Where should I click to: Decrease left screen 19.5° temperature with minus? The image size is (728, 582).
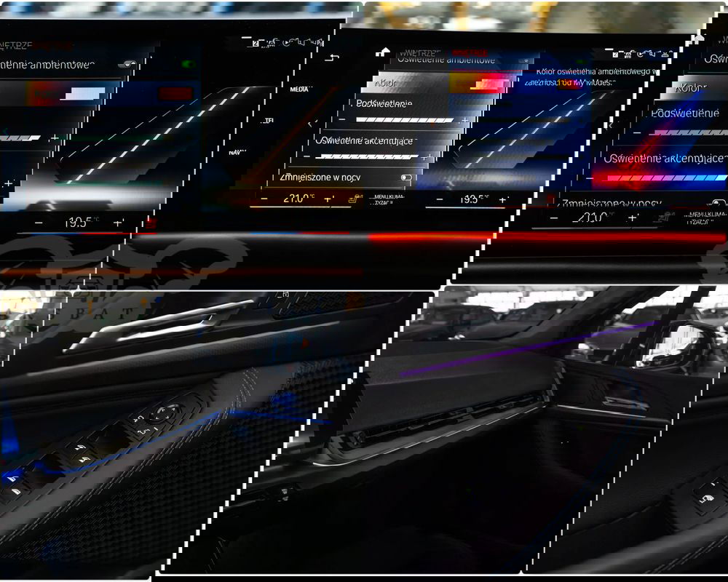(x=39, y=223)
